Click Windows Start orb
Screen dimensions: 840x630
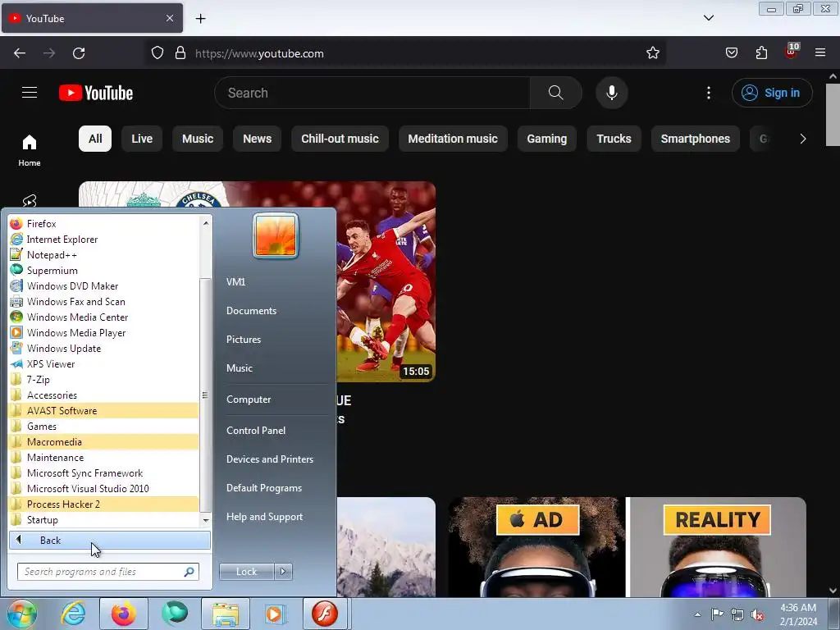[22, 614]
